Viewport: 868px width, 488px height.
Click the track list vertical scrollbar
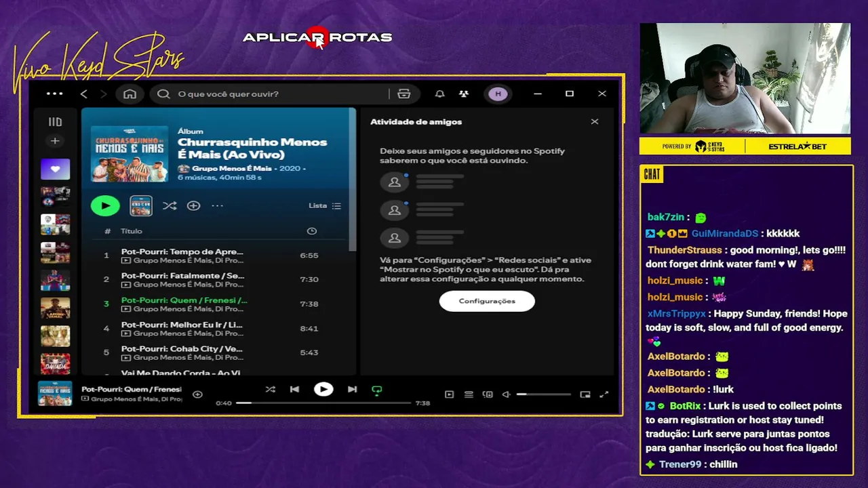pyautogui.click(x=352, y=180)
